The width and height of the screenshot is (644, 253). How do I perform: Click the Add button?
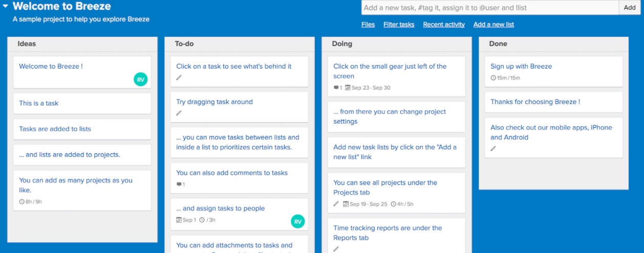coord(629,8)
